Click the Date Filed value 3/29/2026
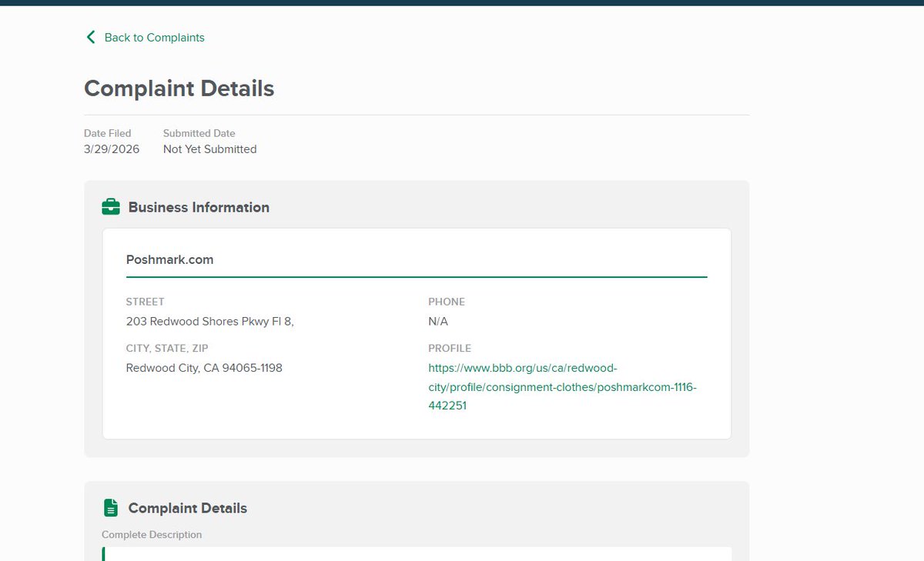Screen dimensions: 924x561 coord(112,149)
